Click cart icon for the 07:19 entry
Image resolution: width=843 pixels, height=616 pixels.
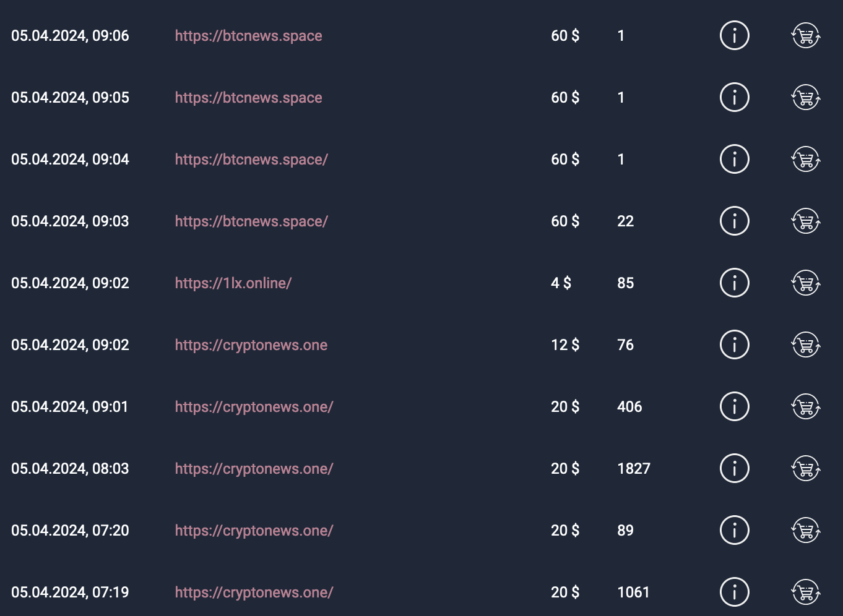[806, 592]
